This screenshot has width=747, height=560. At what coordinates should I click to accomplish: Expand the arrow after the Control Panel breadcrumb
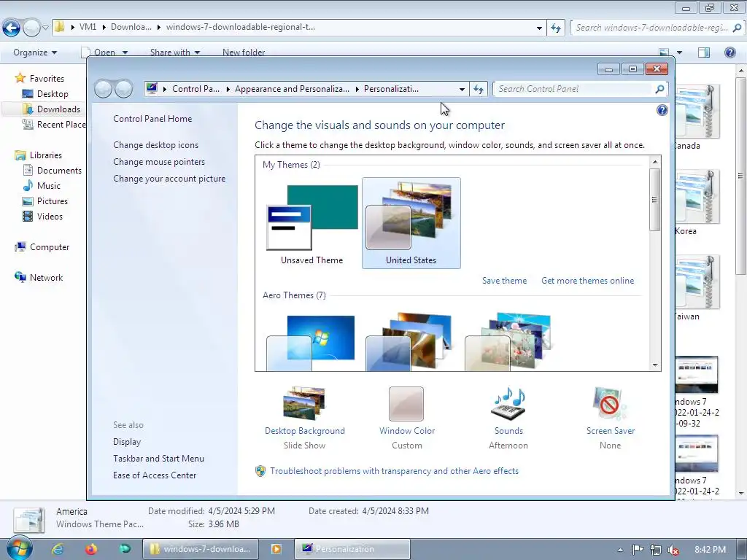228,89
